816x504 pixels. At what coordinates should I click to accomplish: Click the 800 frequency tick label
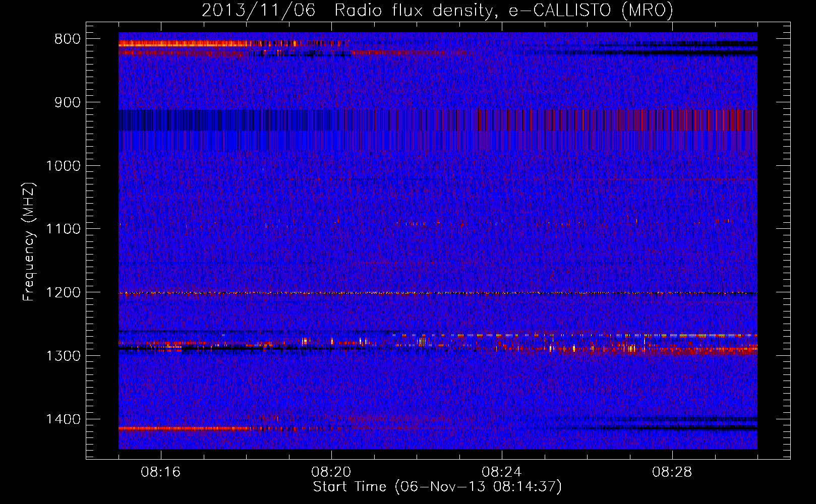pos(67,39)
